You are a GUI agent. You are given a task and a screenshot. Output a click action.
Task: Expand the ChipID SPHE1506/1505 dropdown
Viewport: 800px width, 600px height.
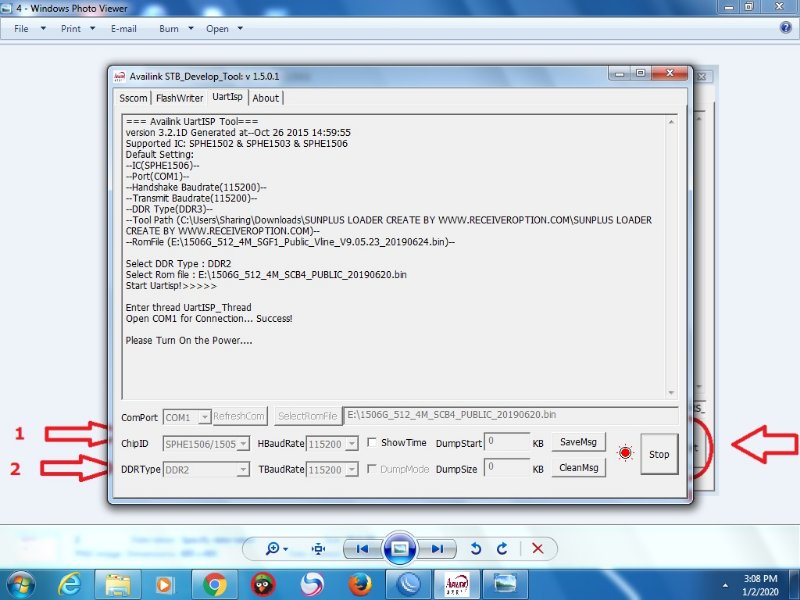point(243,443)
